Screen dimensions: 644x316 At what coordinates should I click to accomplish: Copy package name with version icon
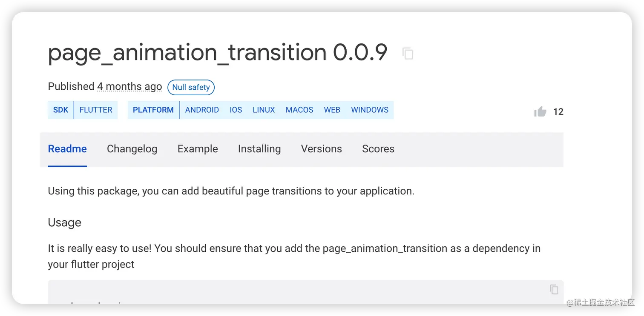[408, 54]
